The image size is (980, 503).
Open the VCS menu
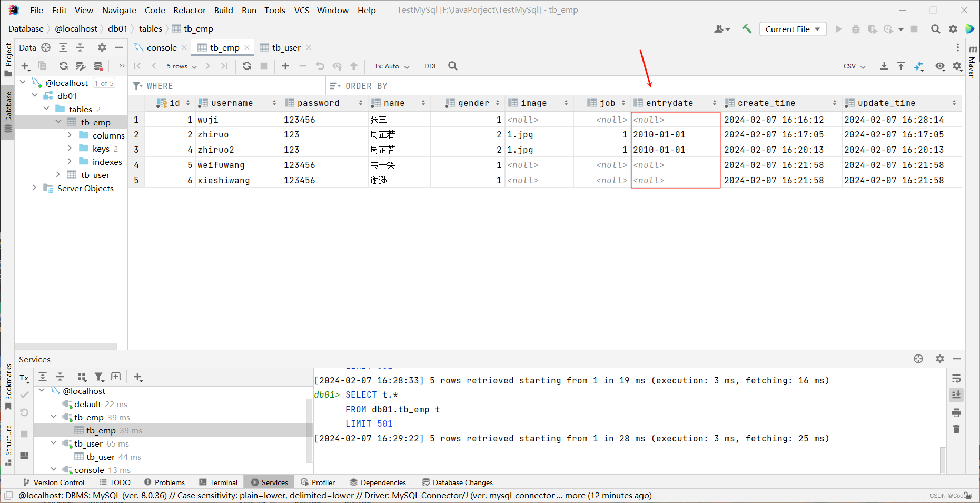[302, 10]
